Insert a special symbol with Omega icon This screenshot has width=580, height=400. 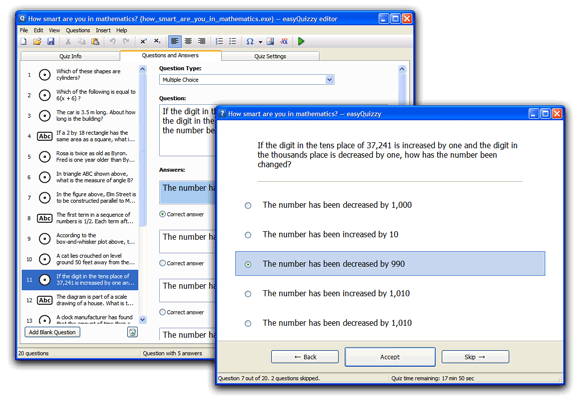(x=250, y=41)
